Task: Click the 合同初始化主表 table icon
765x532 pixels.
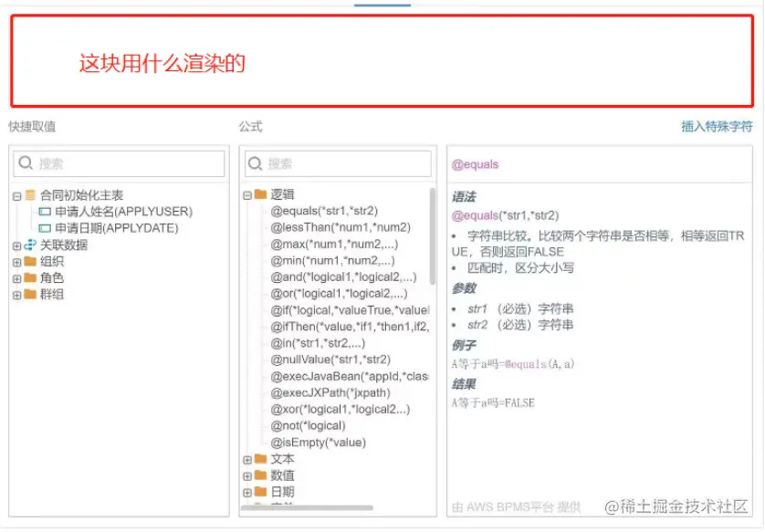Action: 30,195
